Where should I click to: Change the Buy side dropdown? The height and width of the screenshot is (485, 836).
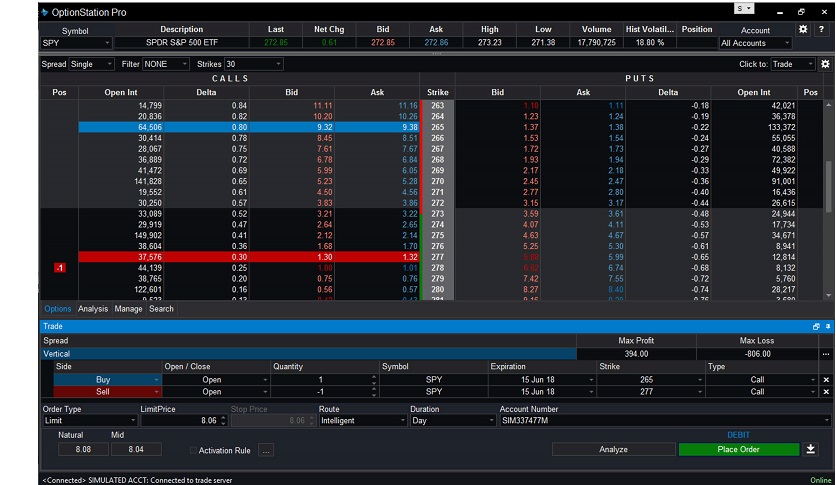[107, 379]
